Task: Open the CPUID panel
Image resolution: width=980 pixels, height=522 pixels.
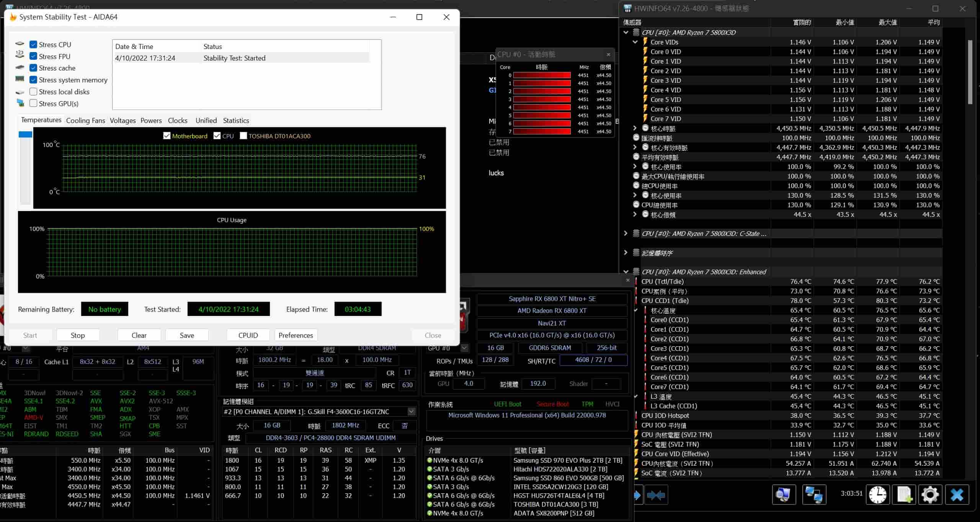Action: 248,335
